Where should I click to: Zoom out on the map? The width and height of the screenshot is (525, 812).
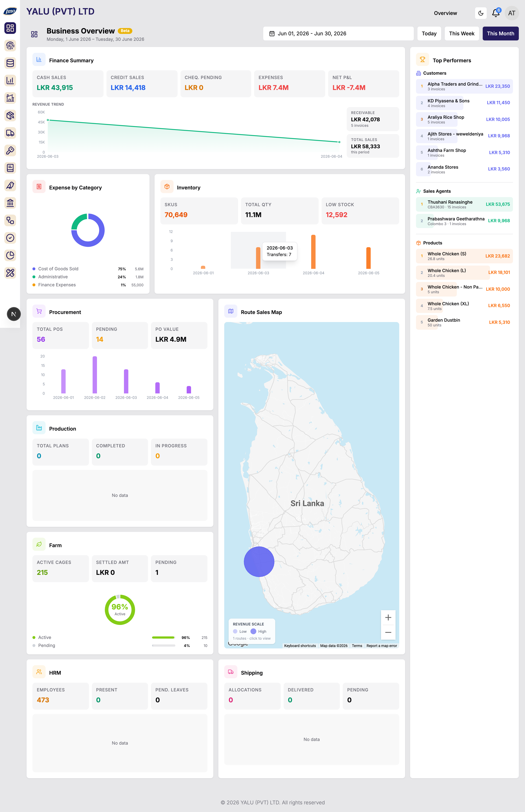tap(388, 633)
